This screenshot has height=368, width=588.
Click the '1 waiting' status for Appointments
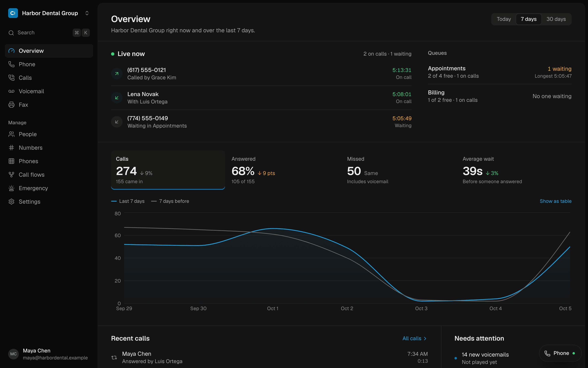tap(559, 69)
